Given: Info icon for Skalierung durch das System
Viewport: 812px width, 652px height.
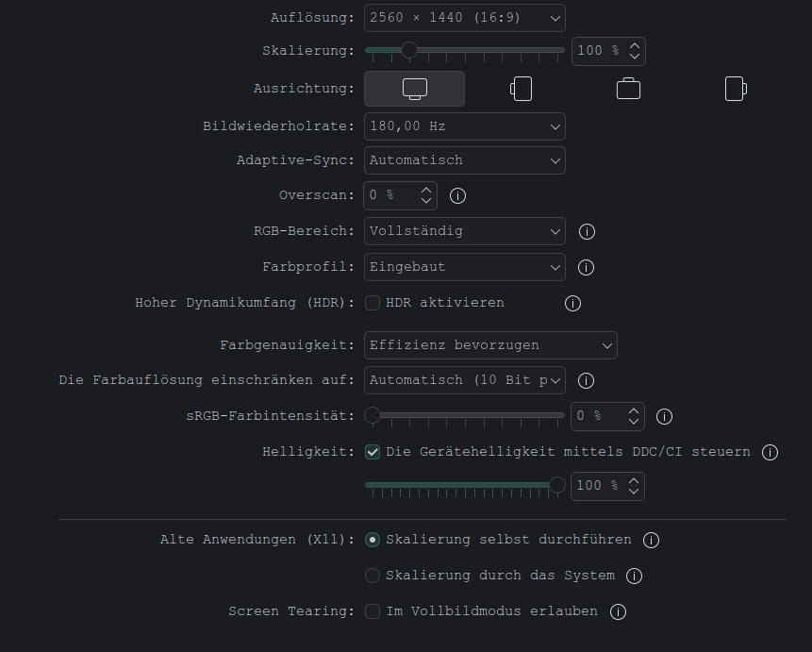Looking at the screenshot, I should pos(634,576).
